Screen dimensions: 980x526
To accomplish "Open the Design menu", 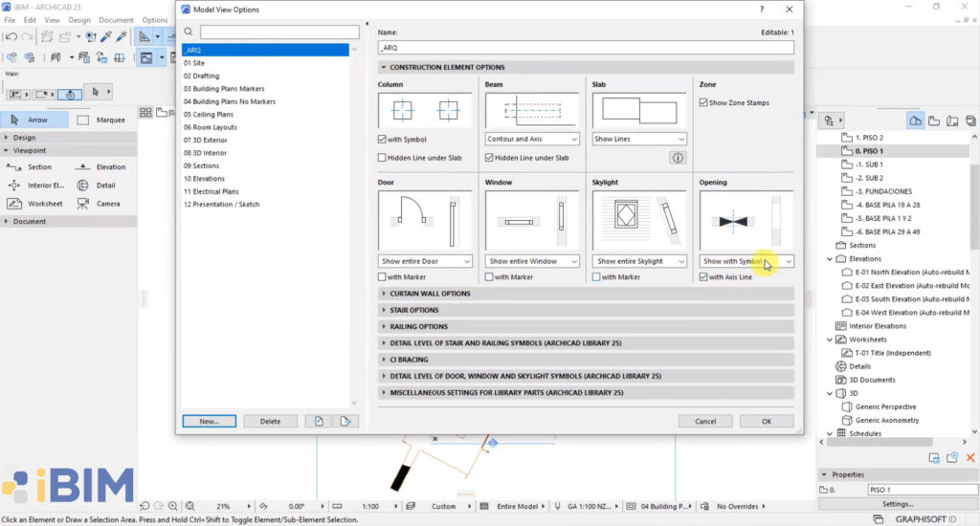I will tap(79, 20).
